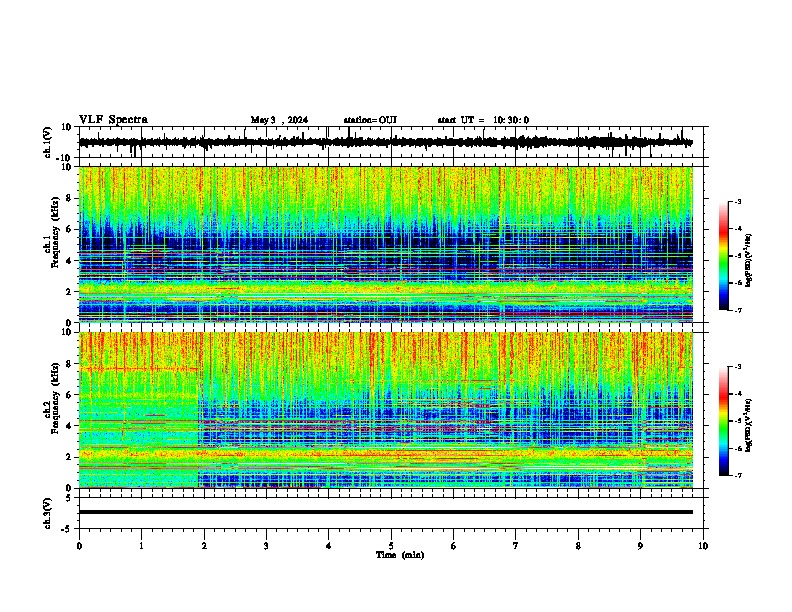Click the "ch.1(V)" waveform axis label
The width and height of the screenshot is (792, 612).
[48, 142]
